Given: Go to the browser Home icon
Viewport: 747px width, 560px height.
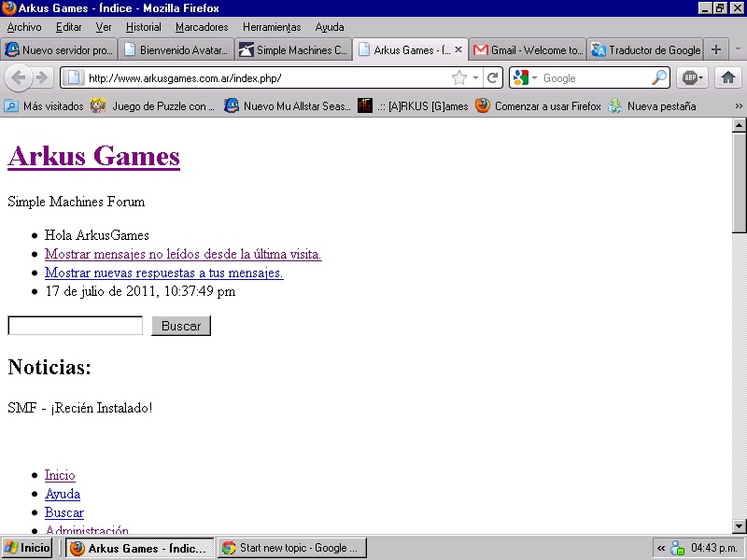Looking at the screenshot, I should [x=728, y=77].
